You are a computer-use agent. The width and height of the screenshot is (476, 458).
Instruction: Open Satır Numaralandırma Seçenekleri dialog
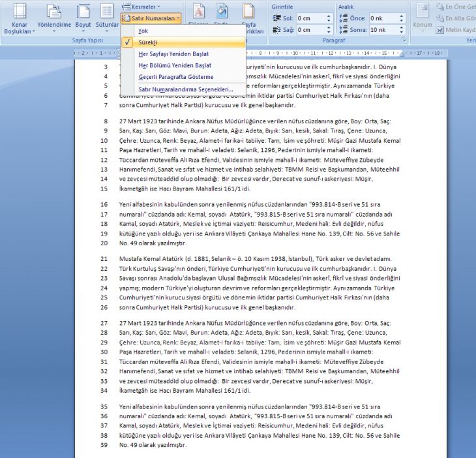[x=183, y=89]
